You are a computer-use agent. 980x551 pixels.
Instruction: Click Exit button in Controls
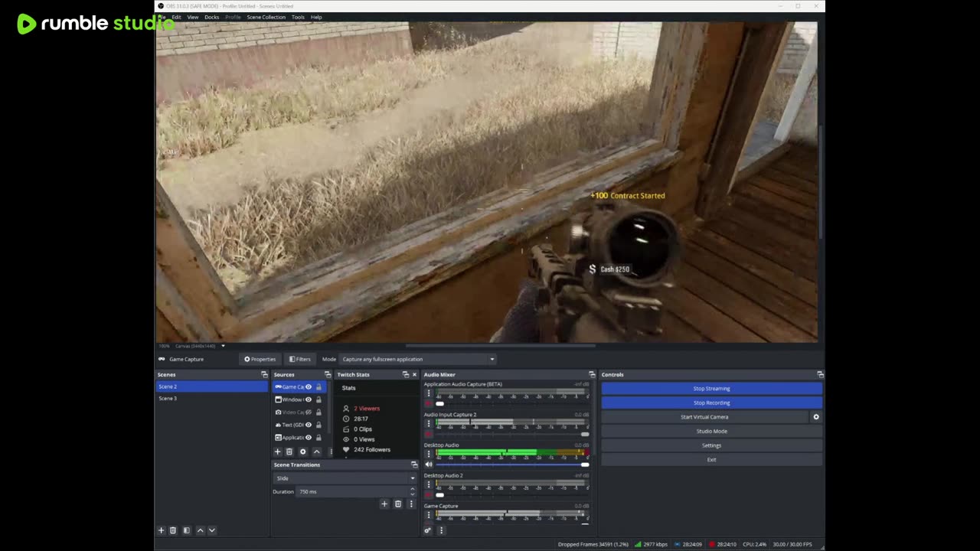711,460
